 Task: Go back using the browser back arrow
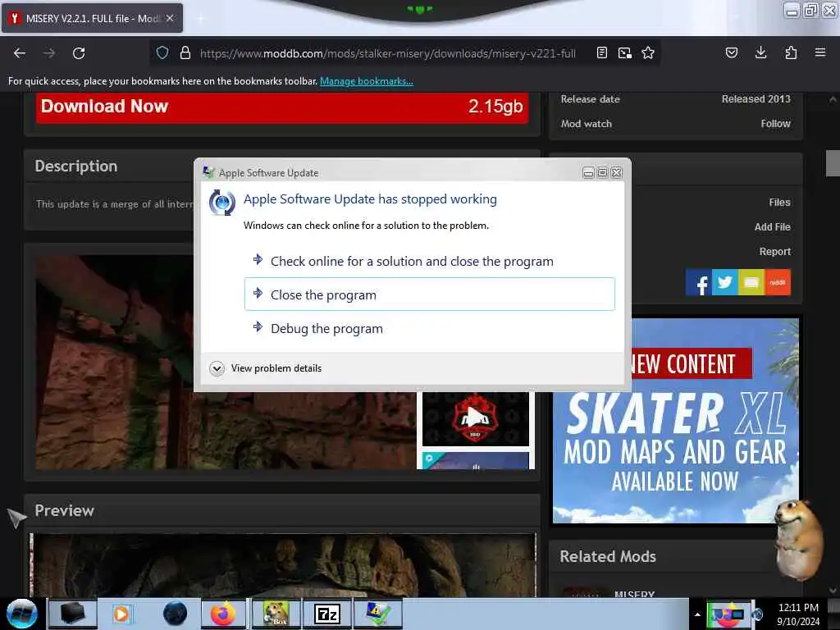tap(20, 53)
